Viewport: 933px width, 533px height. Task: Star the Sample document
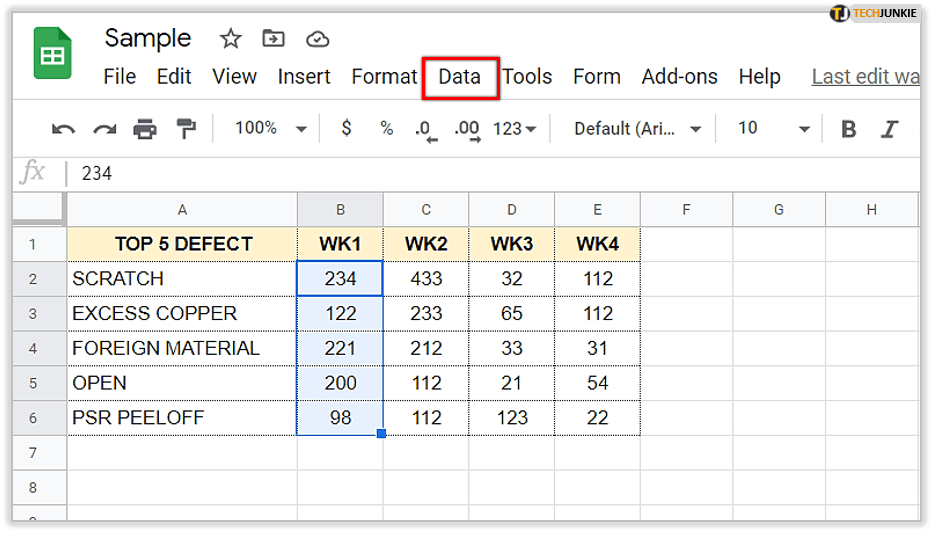click(231, 39)
